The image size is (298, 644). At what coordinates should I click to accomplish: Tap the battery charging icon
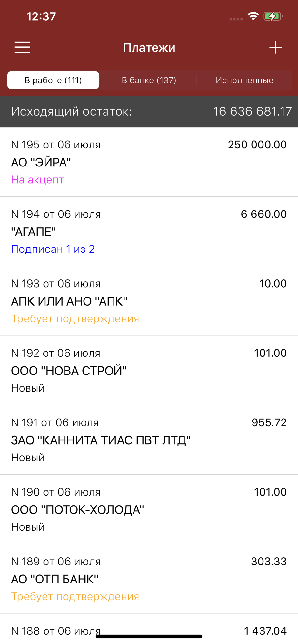pos(273,16)
